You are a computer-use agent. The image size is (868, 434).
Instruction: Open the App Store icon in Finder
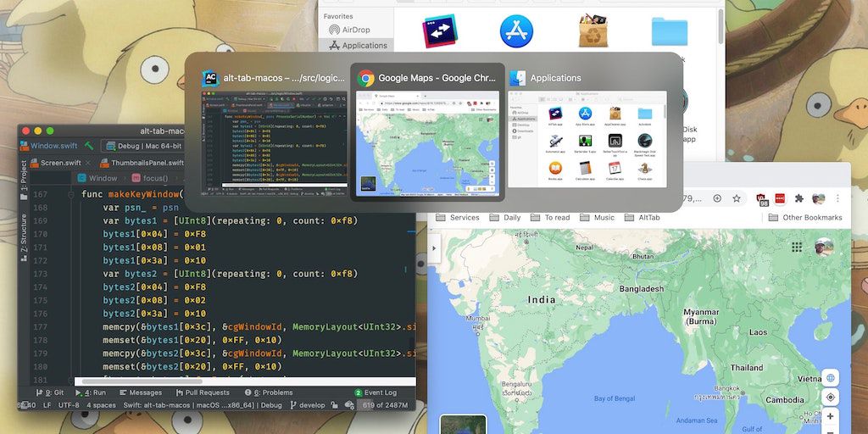516,31
